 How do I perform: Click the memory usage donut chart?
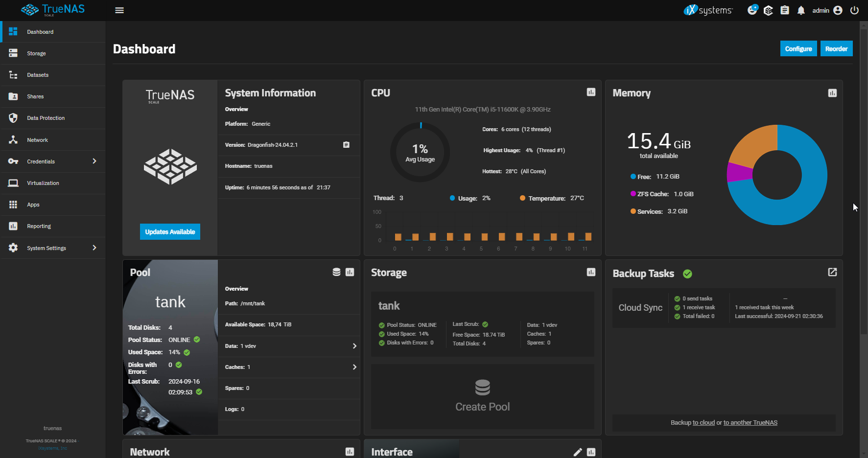[x=777, y=175]
